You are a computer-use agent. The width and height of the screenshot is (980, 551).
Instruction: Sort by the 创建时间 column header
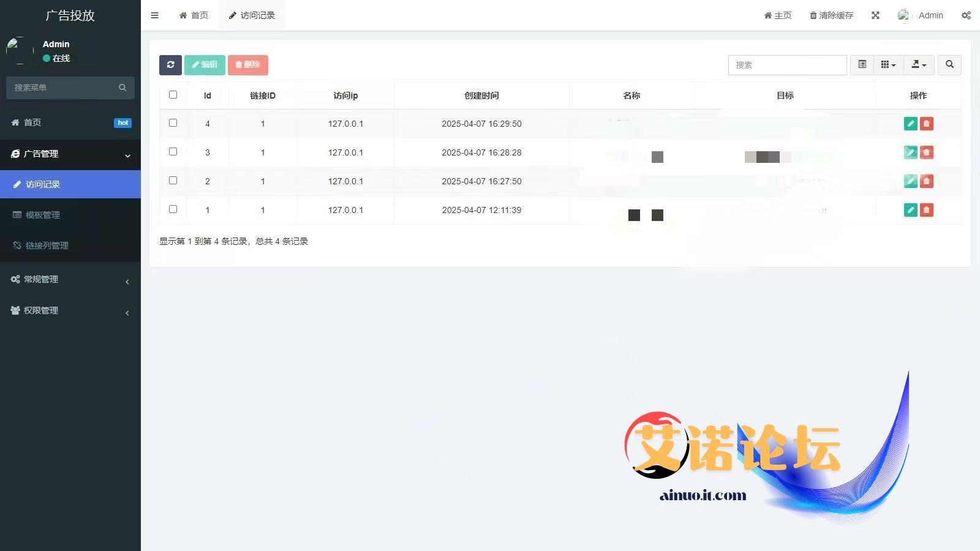(481, 96)
